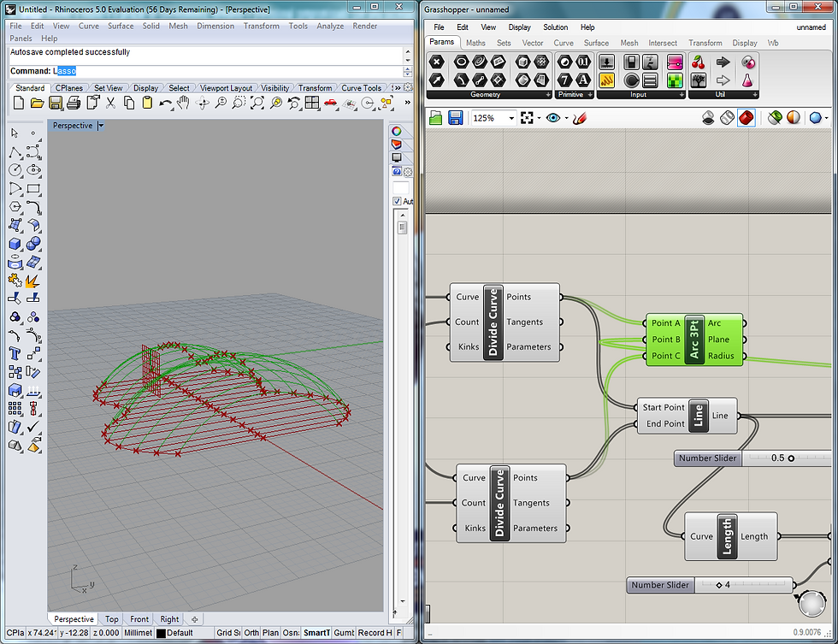This screenshot has width=838, height=644.
Task: Click the red car Shade icon
Action: coord(331,103)
